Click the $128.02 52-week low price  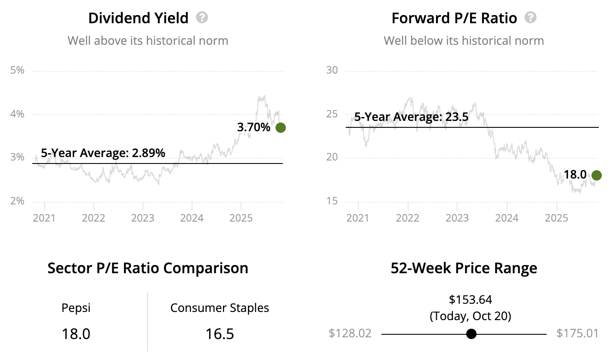click(x=350, y=333)
